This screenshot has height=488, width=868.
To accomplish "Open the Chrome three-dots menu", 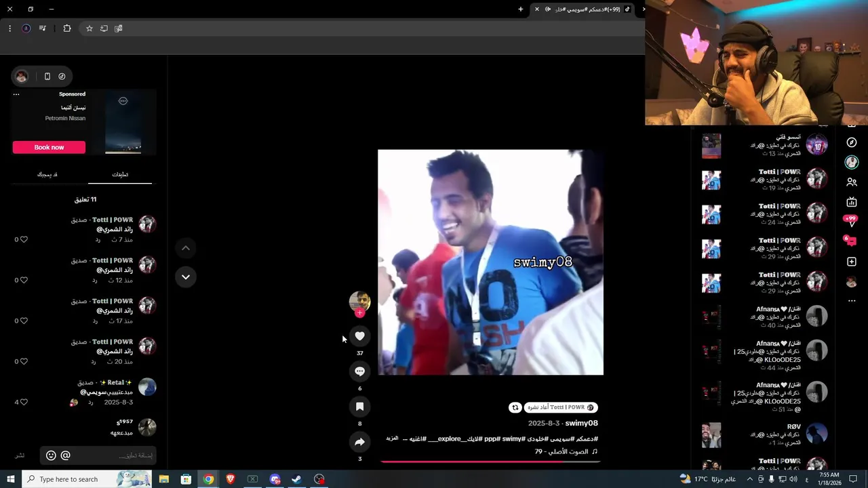I will point(9,28).
